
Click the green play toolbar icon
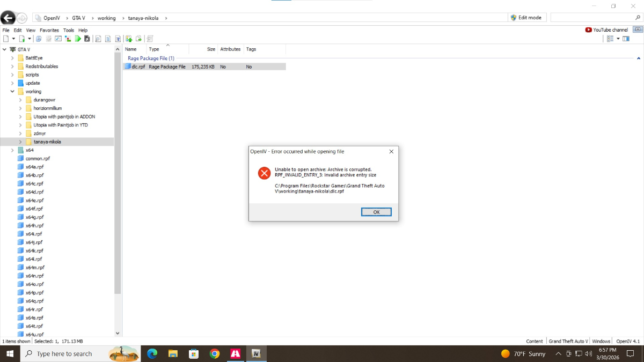pyautogui.click(x=78, y=39)
